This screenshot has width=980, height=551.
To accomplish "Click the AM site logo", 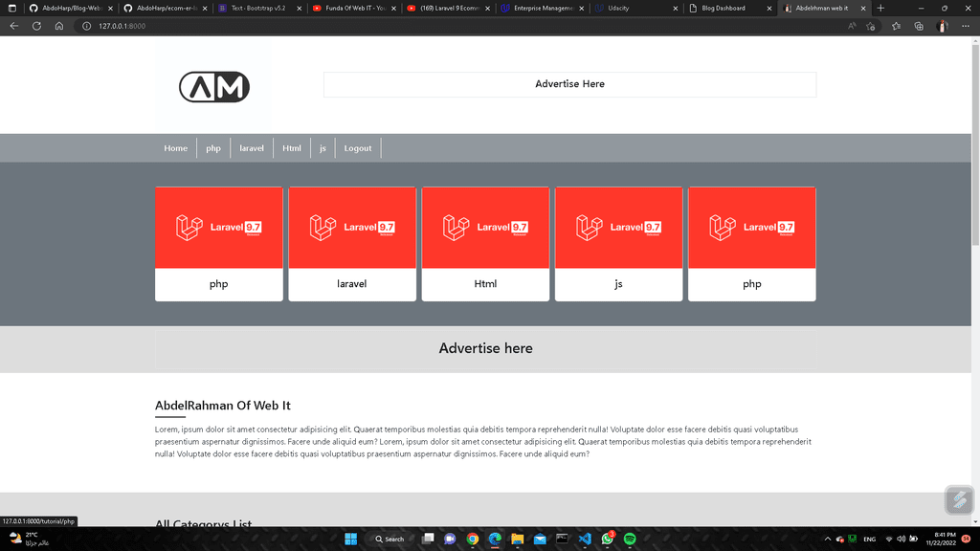I will point(214,87).
